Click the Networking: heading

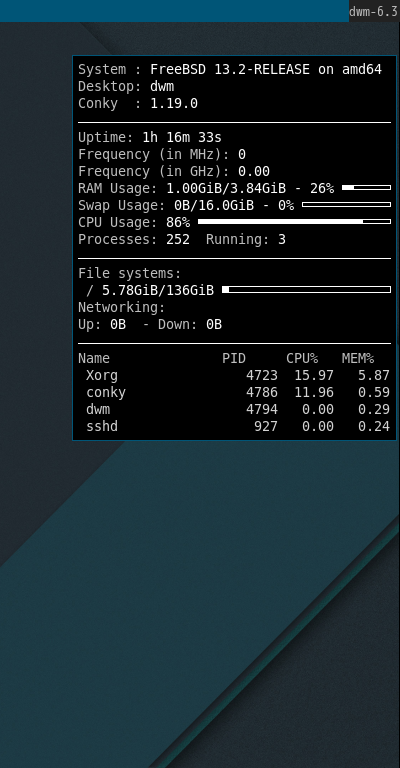click(122, 308)
